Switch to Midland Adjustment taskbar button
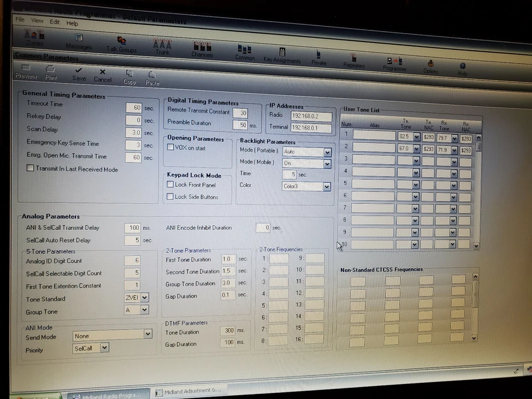Screen dimensions: 532x399 click(x=190, y=392)
